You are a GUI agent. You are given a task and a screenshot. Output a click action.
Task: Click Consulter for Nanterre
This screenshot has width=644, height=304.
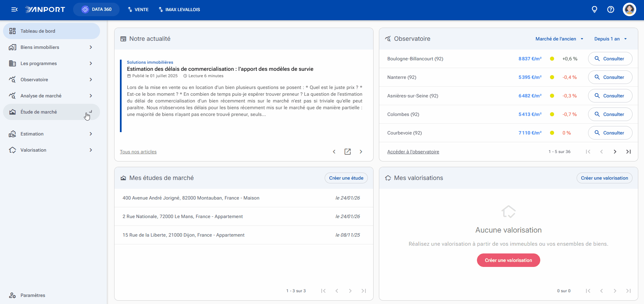610,77
